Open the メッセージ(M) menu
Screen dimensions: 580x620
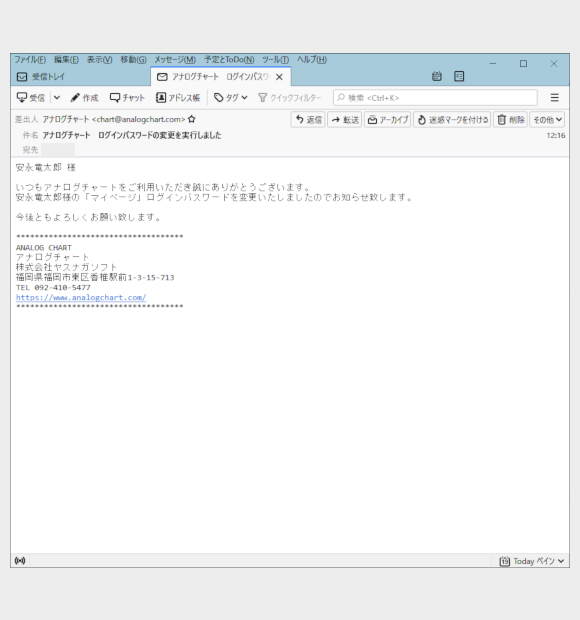[175, 60]
